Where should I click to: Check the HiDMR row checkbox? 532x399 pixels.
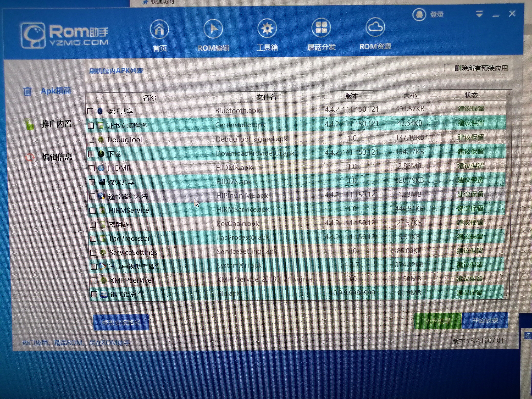point(91,168)
